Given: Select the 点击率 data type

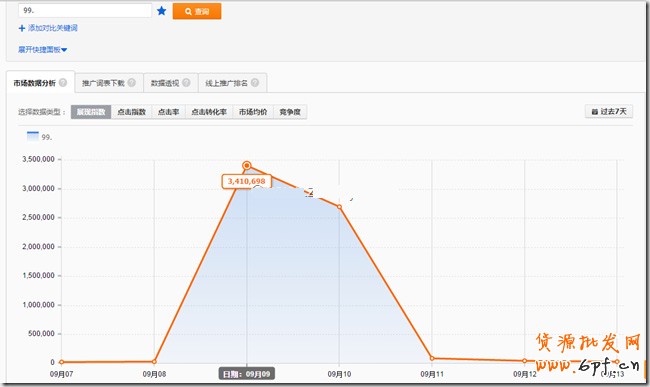Looking at the screenshot, I should (168, 112).
